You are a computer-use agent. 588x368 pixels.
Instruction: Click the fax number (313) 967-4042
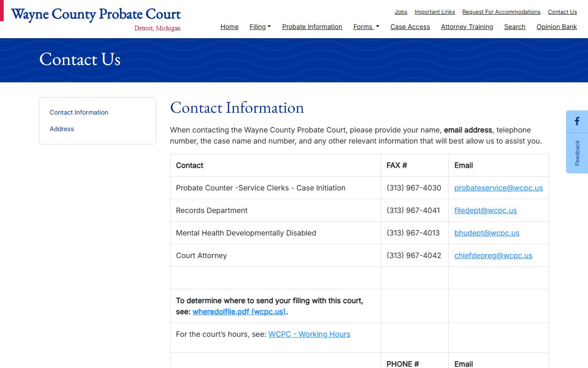coord(414,255)
